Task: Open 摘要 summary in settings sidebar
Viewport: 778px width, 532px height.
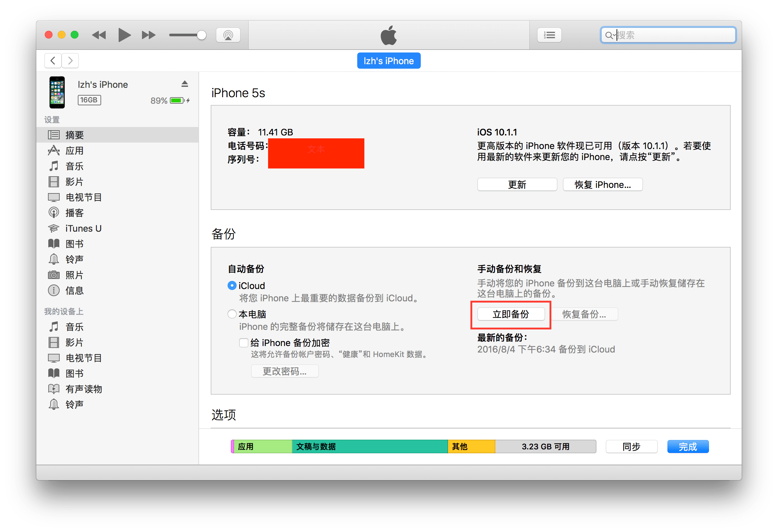Action: (x=117, y=135)
